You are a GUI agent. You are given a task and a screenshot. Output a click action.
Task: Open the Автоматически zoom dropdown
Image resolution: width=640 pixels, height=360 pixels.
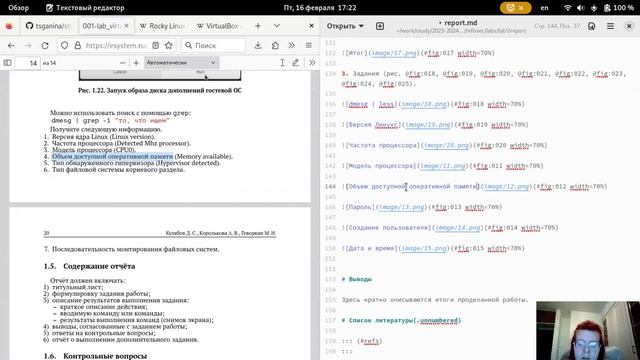click(181, 63)
